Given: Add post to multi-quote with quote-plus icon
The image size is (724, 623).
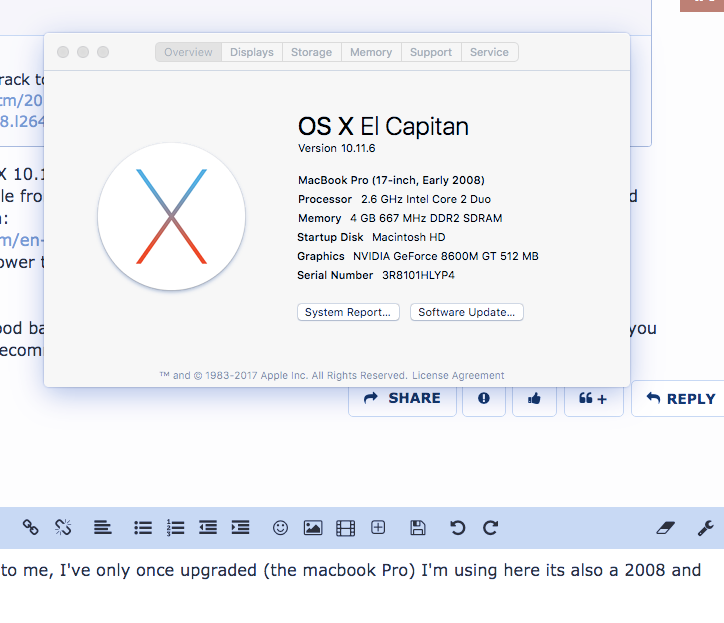Looking at the screenshot, I should click(593, 398).
